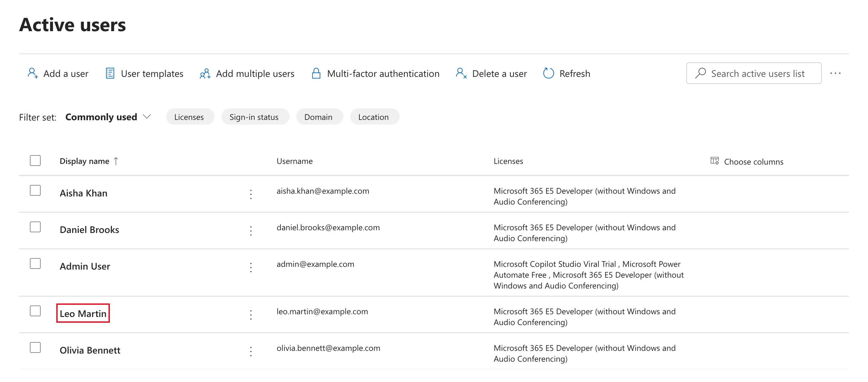This screenshot has width=868, height=382.
Task: Click the circular Refresh icon
Action: (x=548, y=73)
